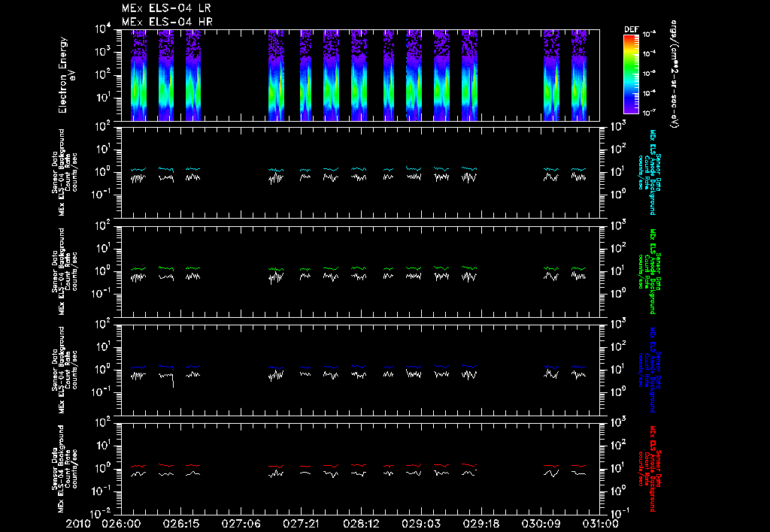Viewport: 770px width, 532px height.
Task: Click the downward spike in the blue panel's white trace
Action: (x=173, y=381)
